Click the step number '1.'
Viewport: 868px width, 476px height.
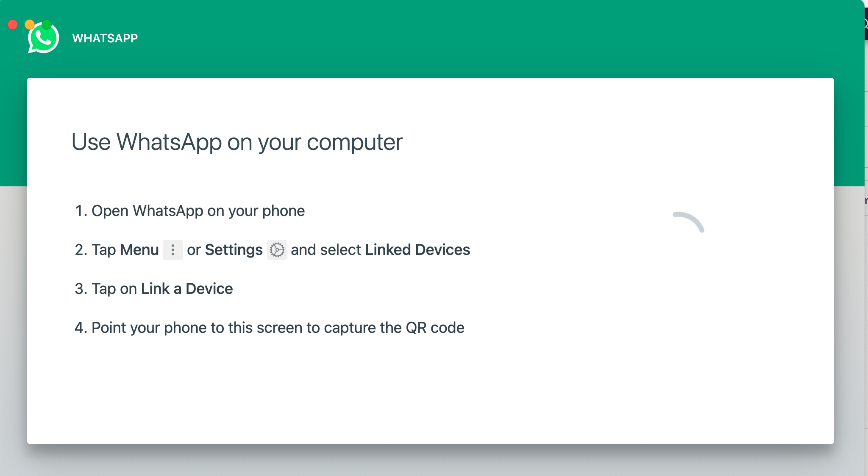(x=81, y=211)
